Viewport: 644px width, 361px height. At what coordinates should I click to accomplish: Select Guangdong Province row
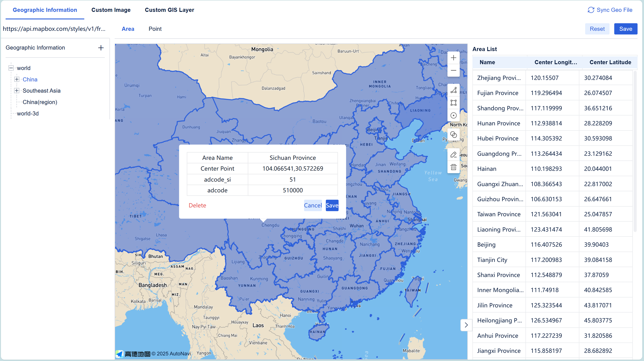tap(552, 154)
